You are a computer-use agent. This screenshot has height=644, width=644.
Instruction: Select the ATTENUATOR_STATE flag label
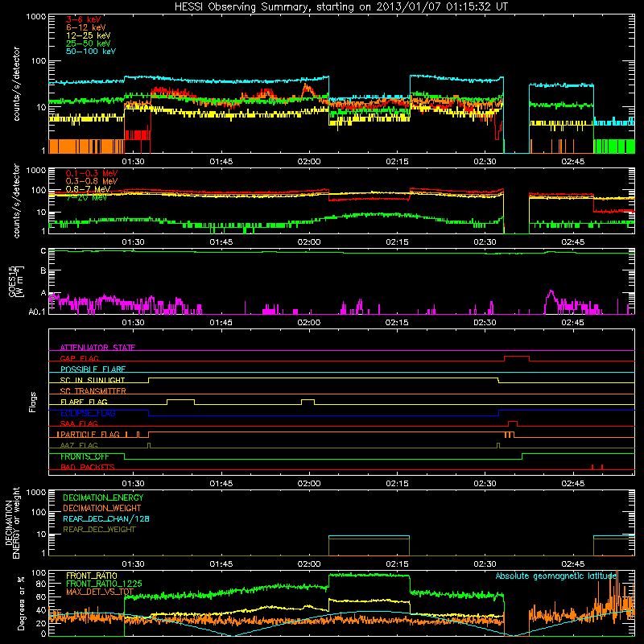pyautogui.click(x=97, y=348)
